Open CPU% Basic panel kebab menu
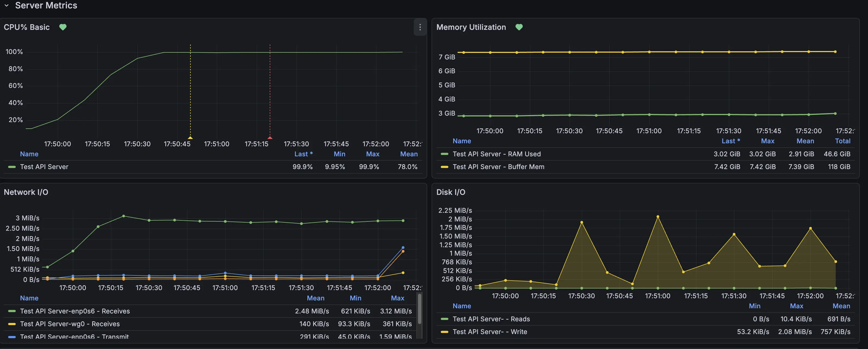The width and height of the screenshot is (868, 349). pyautogui.click(x=420, y=27)
